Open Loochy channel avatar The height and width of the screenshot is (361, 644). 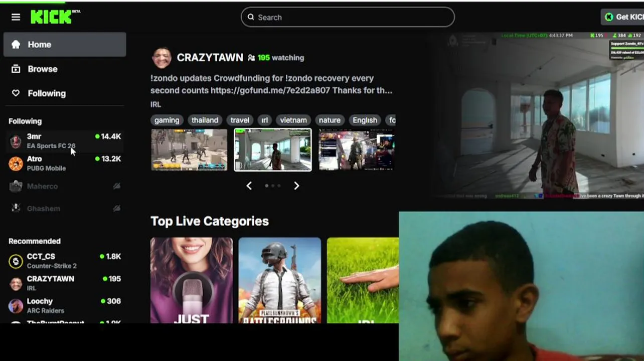[16, 305]
